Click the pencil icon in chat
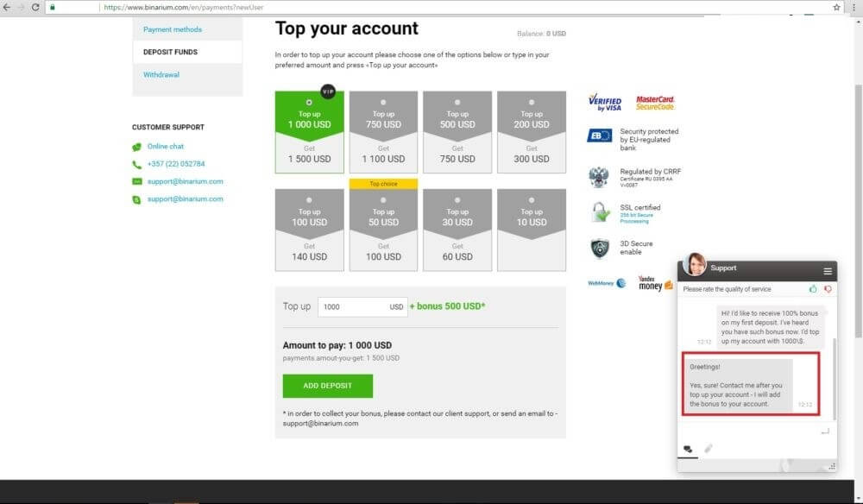Image resolution: width=863 pixels, height=504 pixels. (x=709, y=449)
